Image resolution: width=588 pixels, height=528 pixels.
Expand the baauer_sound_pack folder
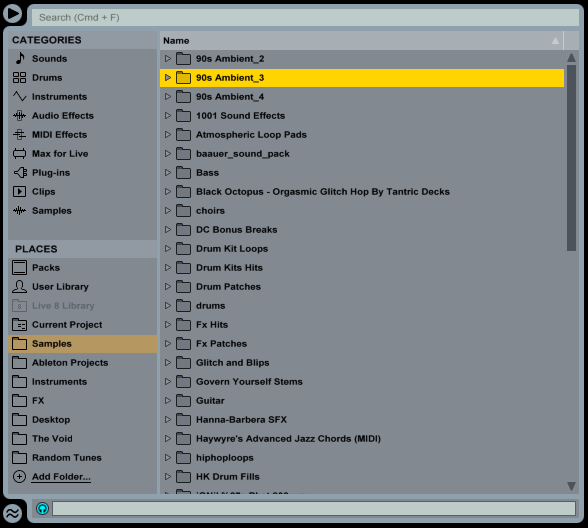click(168, 154)
